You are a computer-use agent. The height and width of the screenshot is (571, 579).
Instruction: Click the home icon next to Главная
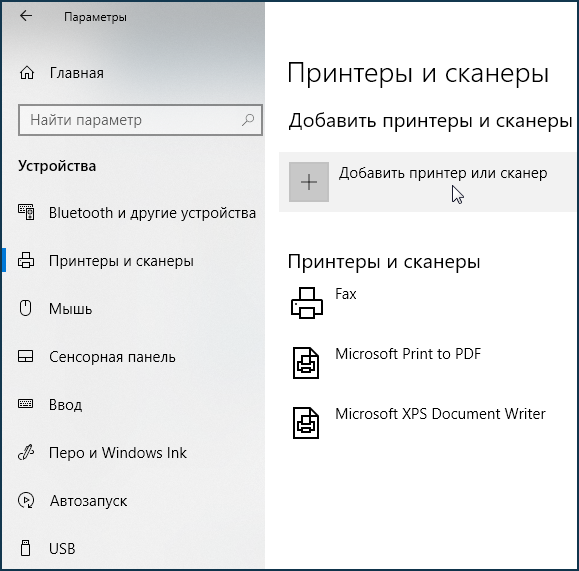click(27, 73)
